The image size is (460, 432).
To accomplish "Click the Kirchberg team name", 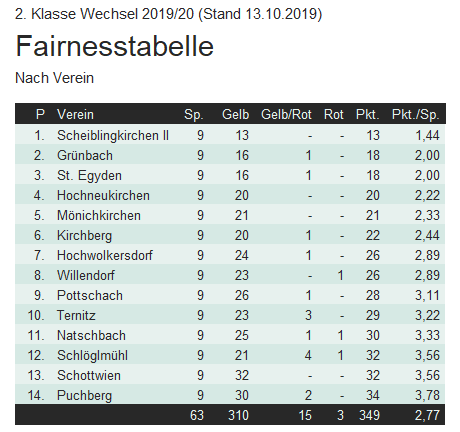I will tap(84, 235).
